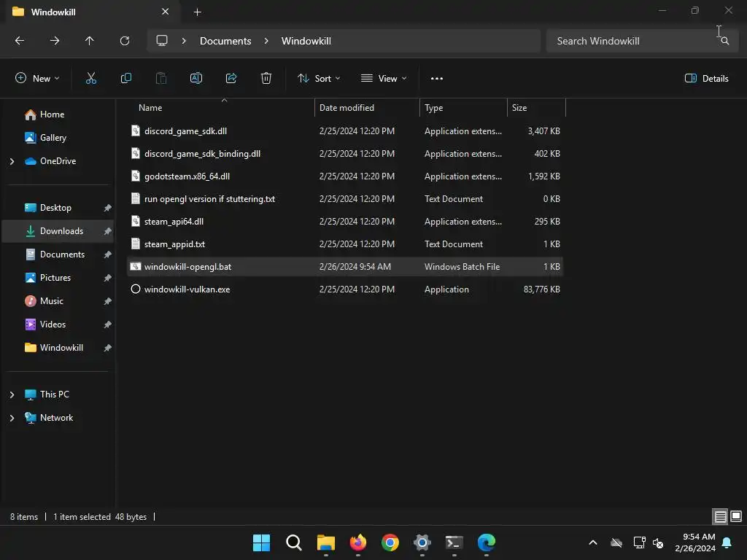Select run opengl version if stuttering.txt

coord(345,198)
